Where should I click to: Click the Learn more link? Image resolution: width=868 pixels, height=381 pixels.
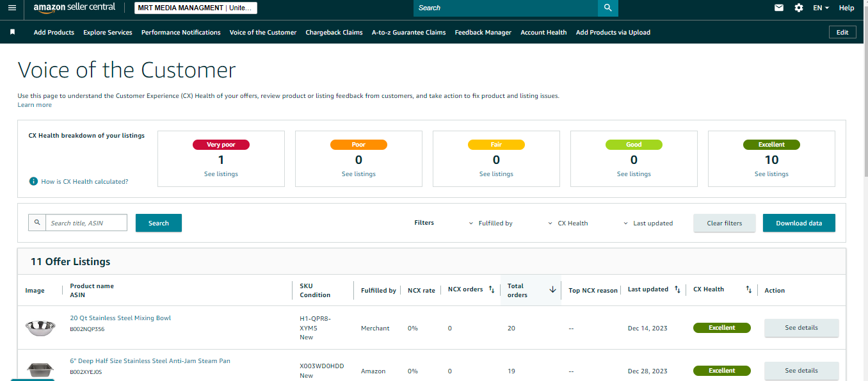click(35, 105)
